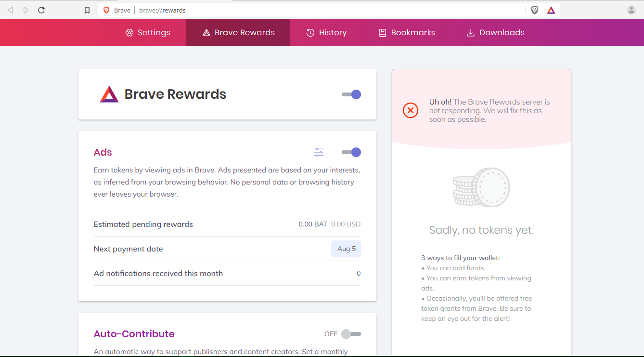The image size is (644, 357).
Task: Open the BAT rewards triangle icon
Action: 551,10
